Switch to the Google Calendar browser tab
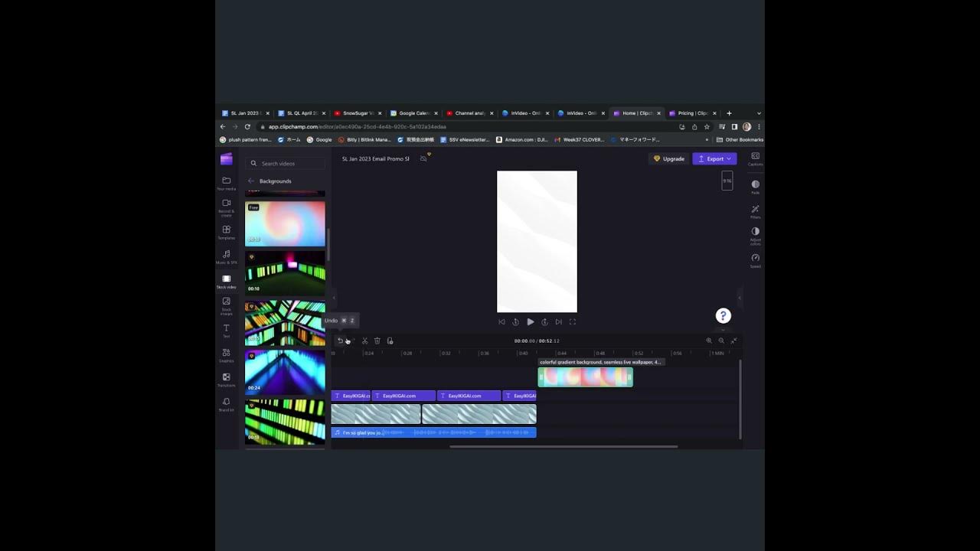Screen dimensions: 980x551 tap(413, 113)
